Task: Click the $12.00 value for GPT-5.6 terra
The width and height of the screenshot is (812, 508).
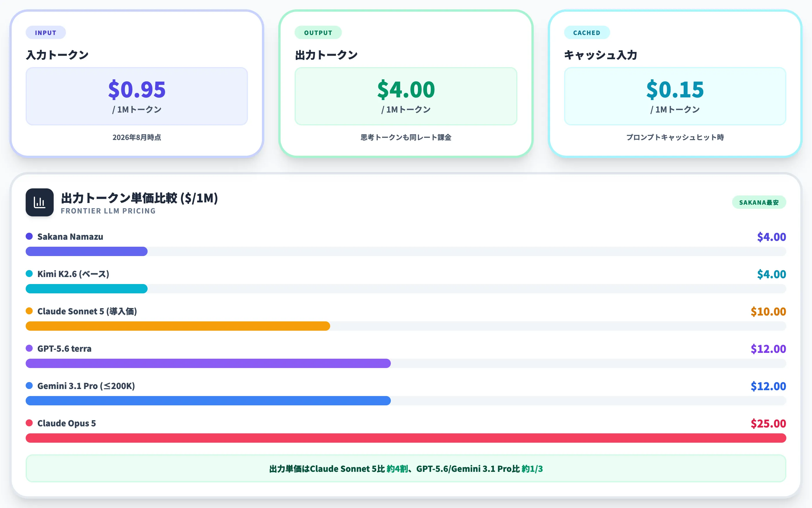Action: [768, 349]
